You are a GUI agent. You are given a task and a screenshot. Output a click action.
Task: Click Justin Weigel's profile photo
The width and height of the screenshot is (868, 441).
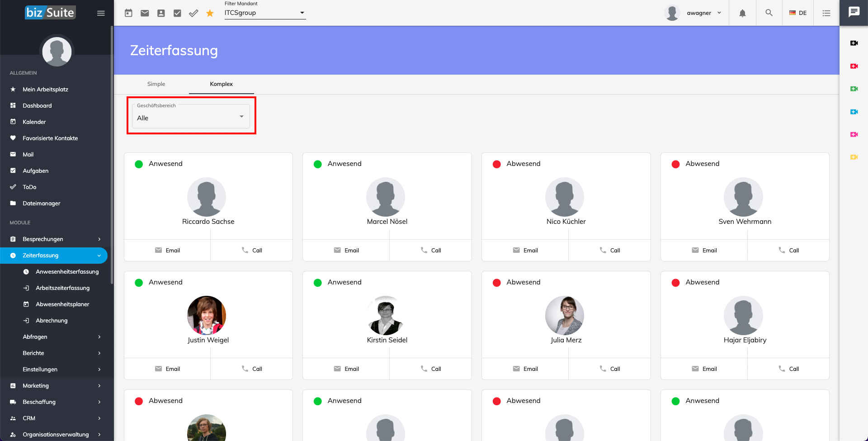pos(207,315)
